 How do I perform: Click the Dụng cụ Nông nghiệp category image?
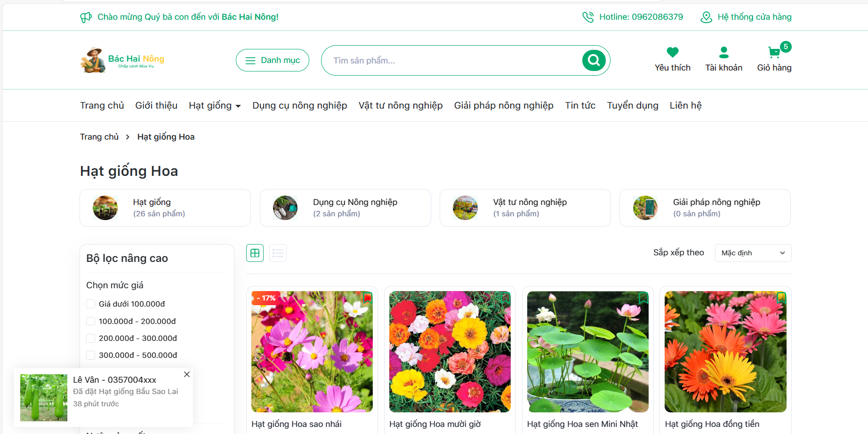[x=285, y=208]
